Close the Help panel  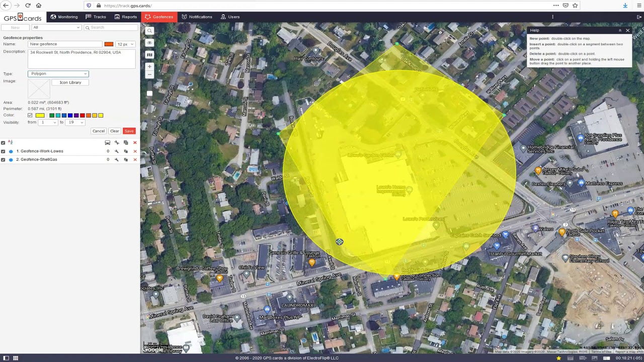pos(627,31)
